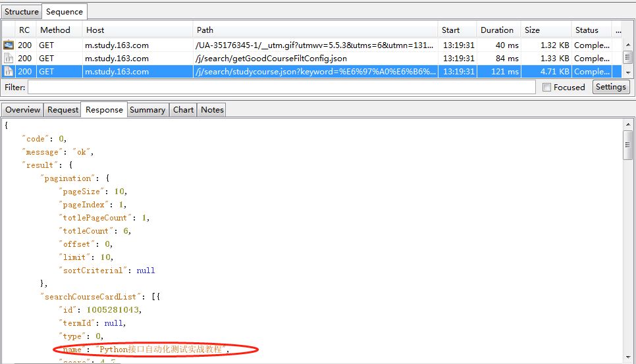Image resolution: width=636 pixels, height=364 pixels.
Task: Open the Overview tab
Action: (22, 110)
